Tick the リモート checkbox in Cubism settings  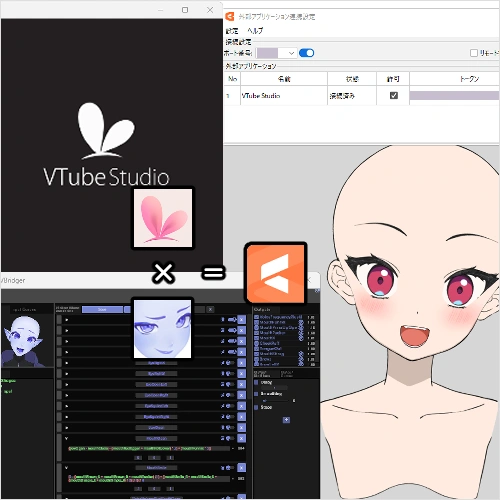(x=474, y=53)
